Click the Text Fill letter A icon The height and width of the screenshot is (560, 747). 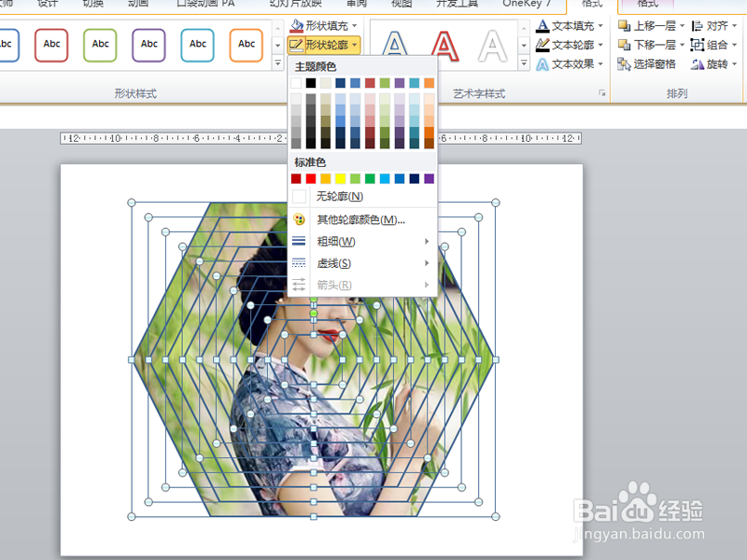click(543, 25)
